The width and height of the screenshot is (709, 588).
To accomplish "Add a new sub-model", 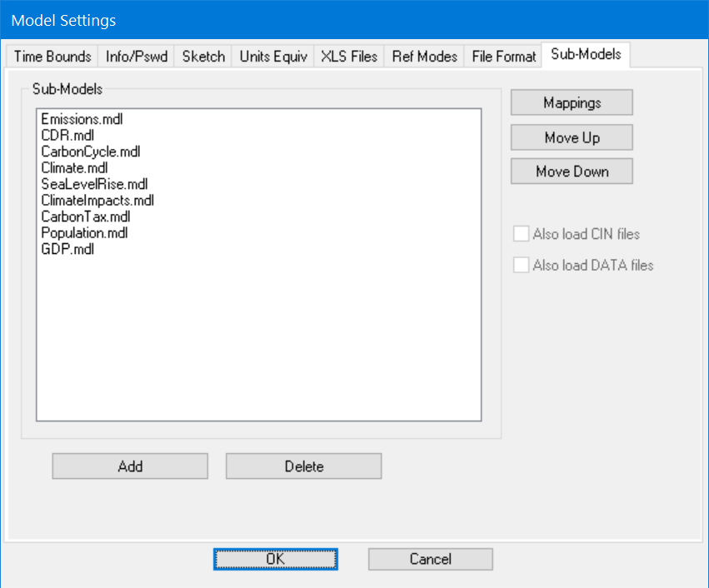I will 129,466.
